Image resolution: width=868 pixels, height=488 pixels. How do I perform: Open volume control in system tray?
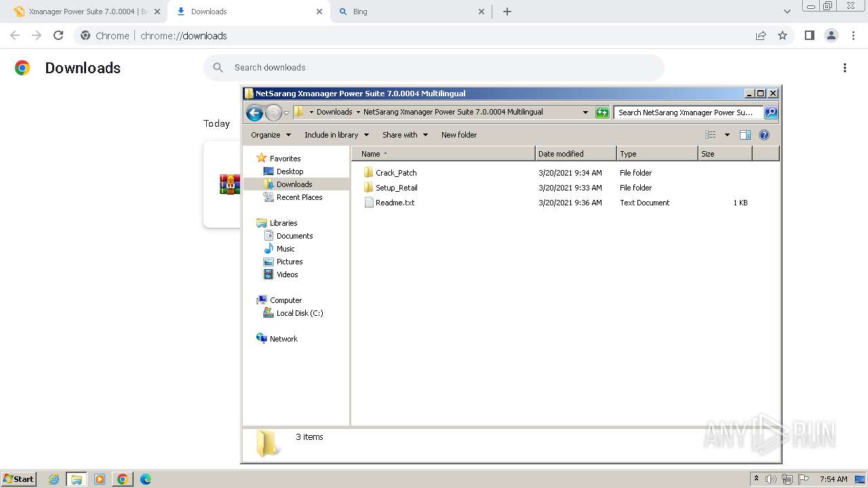[x=771, y=479]
